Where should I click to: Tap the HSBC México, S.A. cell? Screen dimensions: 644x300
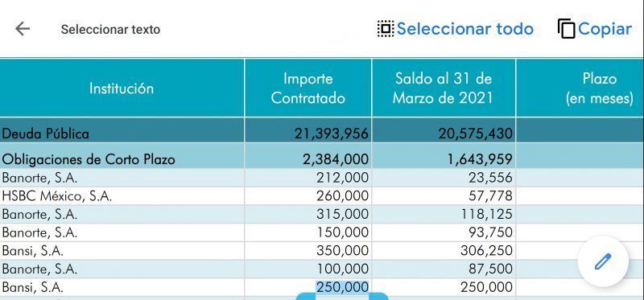[56, 196]
